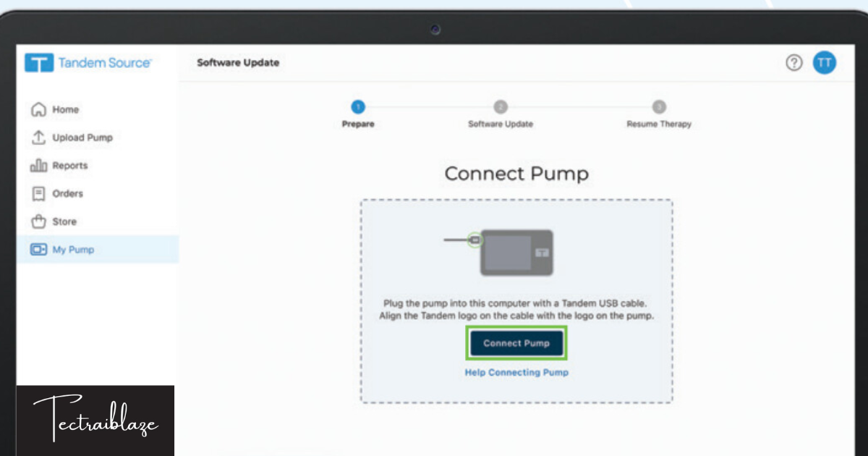Click the Upload Pump arrow icon
This screenshot has height=456, width=868.
(x=38, y=138)
